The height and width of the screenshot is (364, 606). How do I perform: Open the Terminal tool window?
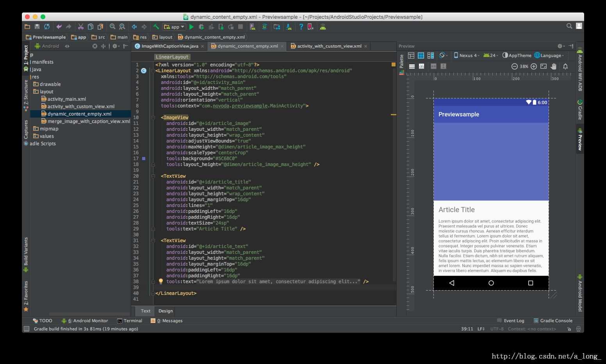pyautogui.click(x=130, y=321)
